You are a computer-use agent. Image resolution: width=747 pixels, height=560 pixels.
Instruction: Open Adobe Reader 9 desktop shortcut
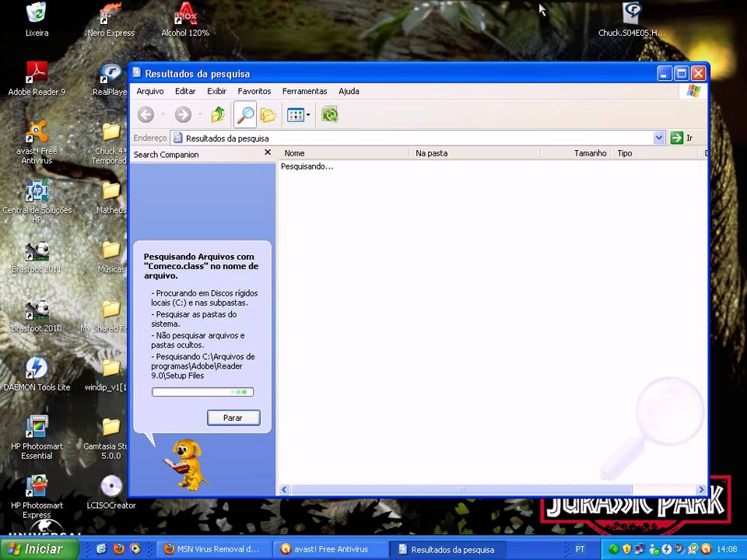(x=37, y=73)
